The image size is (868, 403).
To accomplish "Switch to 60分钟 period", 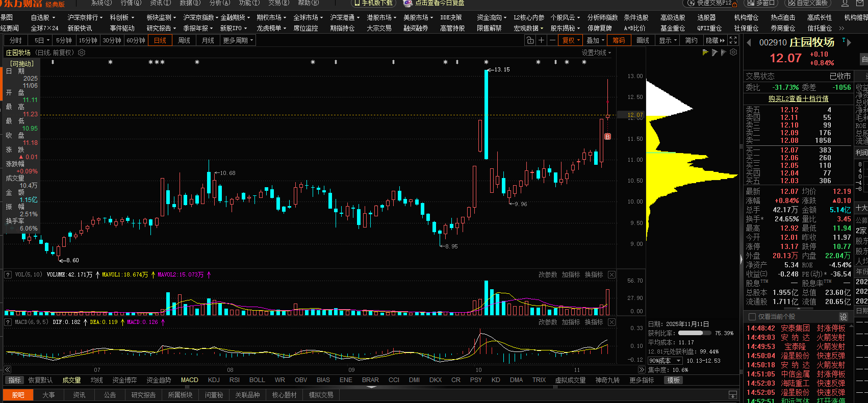I will (x=136, y=40).
